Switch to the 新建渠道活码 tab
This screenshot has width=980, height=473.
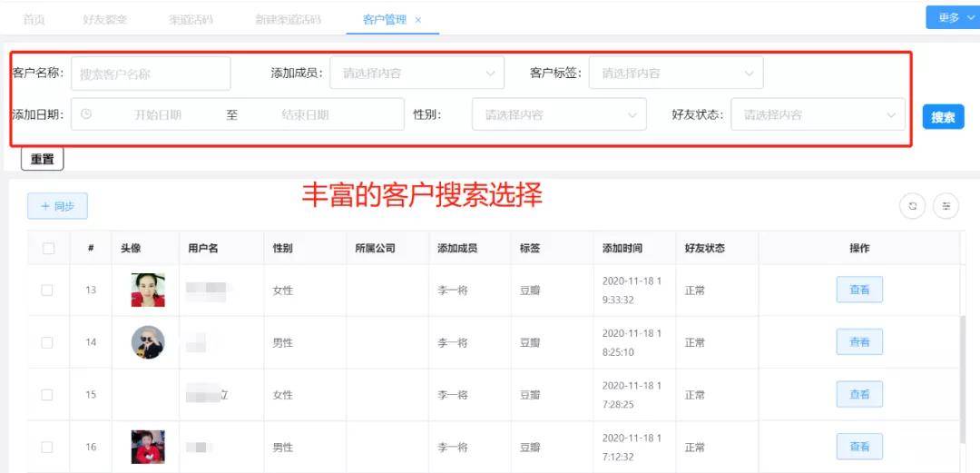[289, 19]
